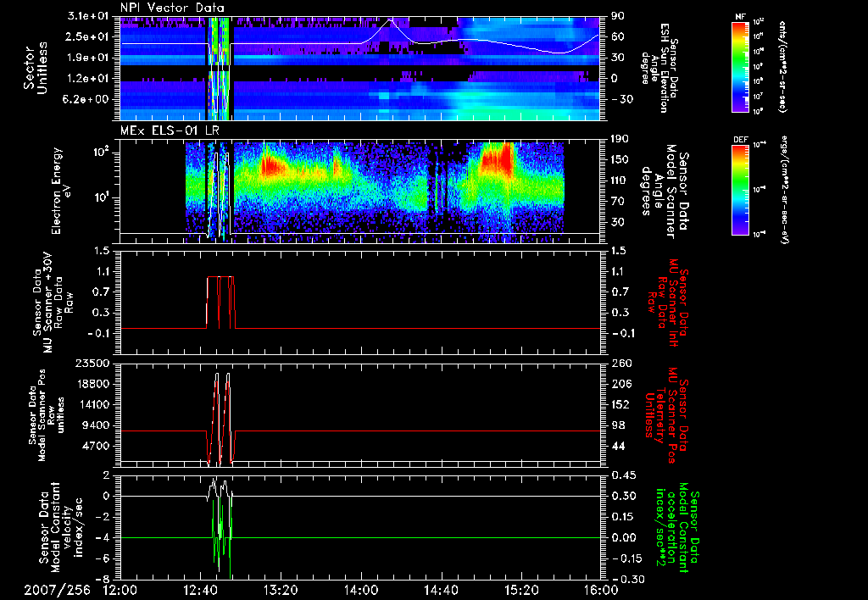Click the 13:20 time axis label
This screenshot has width=868, height=600.
point(281,590)
